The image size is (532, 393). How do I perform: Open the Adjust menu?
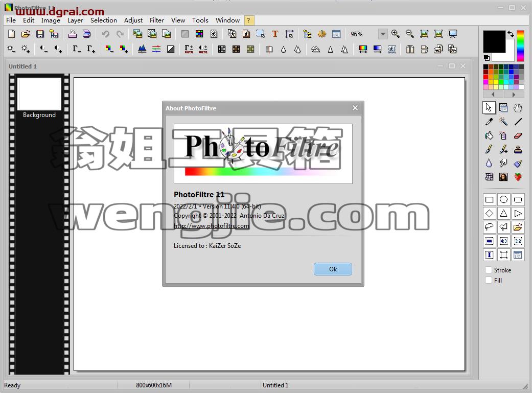point(133,20)
